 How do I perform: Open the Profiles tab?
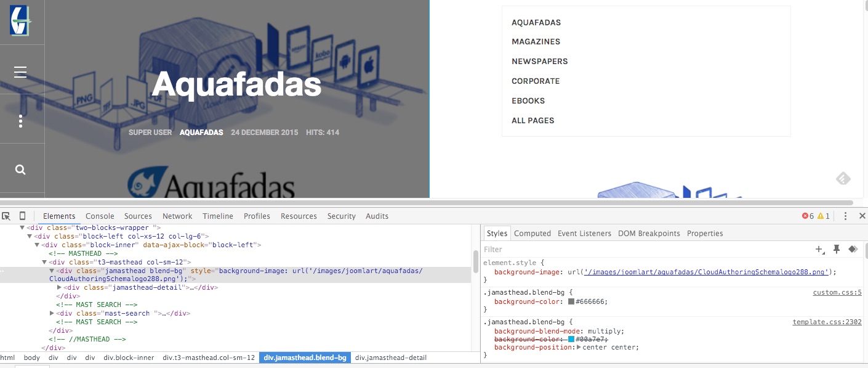pyautogui.click(x=257, y=216)
